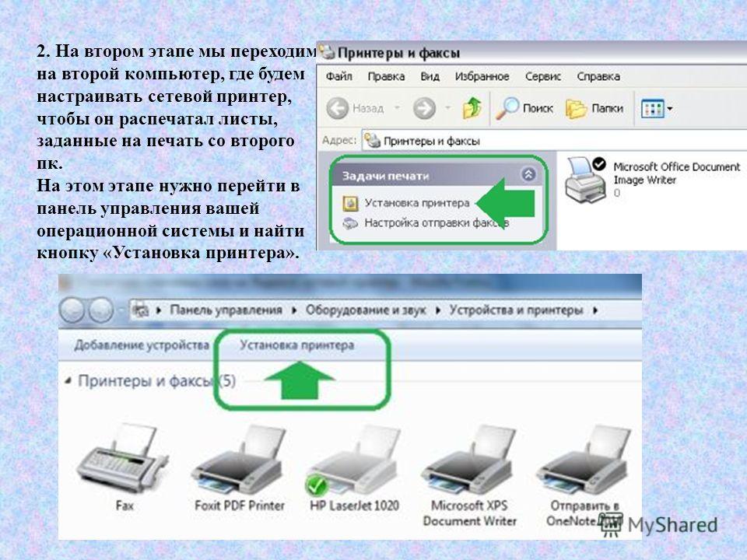Open the Правка menu

386,77
